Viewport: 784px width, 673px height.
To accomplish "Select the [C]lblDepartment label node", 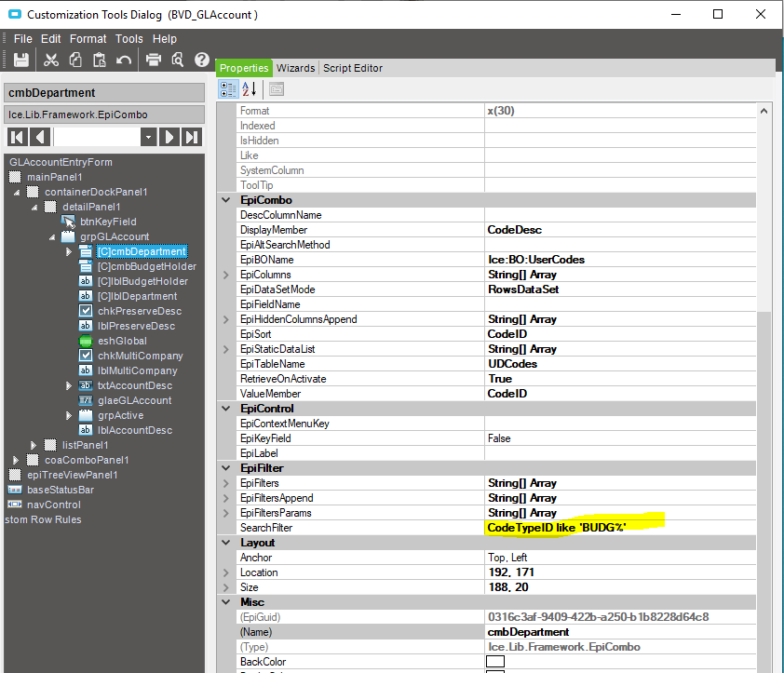I will tap(138, 297).
